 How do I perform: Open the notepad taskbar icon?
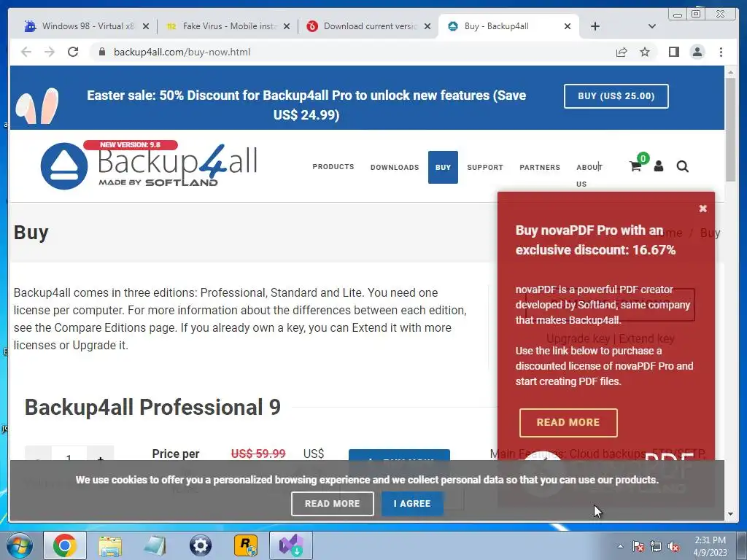tap(155, 545)
